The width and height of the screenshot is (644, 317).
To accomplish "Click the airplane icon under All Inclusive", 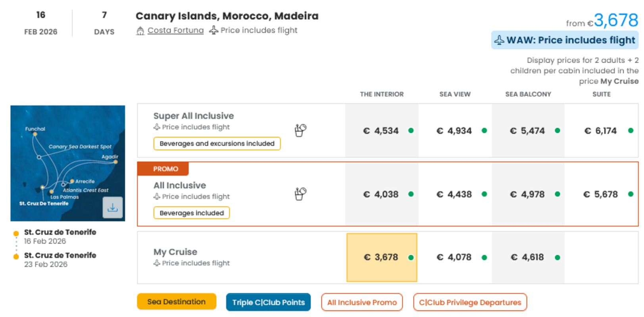I will [157, 197].
